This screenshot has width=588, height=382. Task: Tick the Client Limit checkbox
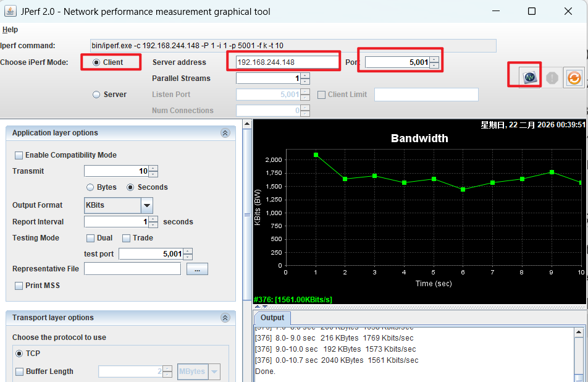[321, 95]
